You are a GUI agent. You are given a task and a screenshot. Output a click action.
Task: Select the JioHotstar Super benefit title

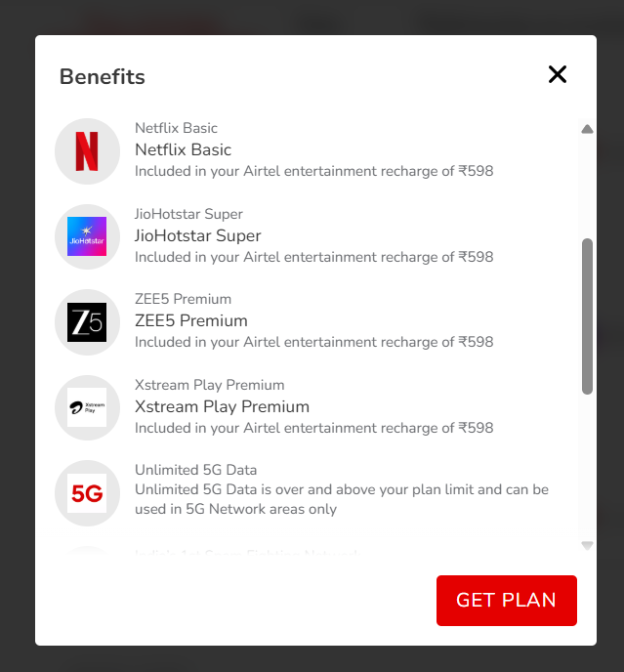pyautogui.click(x=197, y=235)
